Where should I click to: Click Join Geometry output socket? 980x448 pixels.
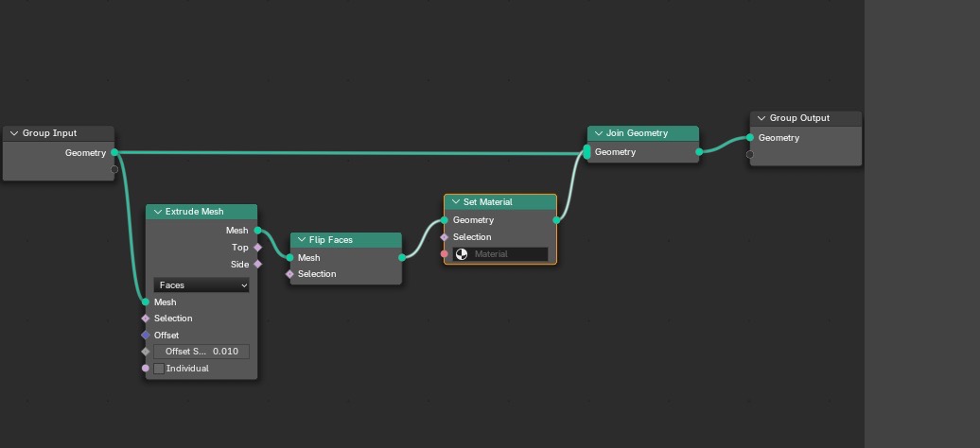[x=699, y=152]
